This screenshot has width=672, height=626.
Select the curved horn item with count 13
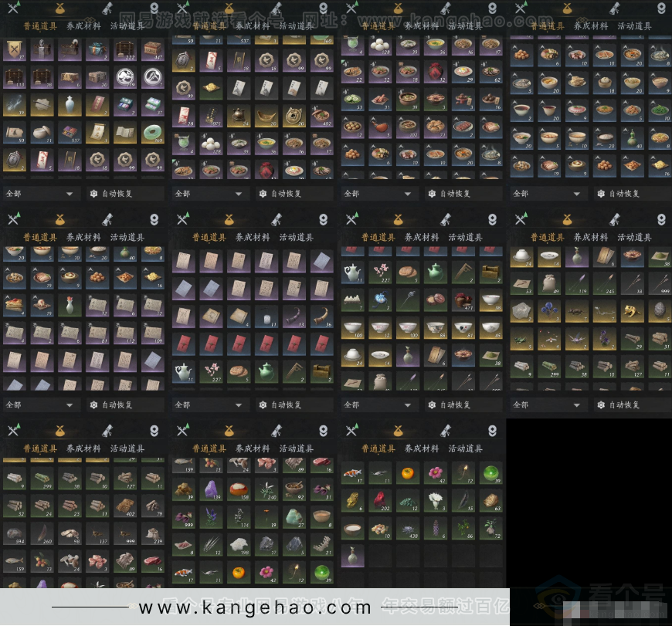[x=294, y=316]
